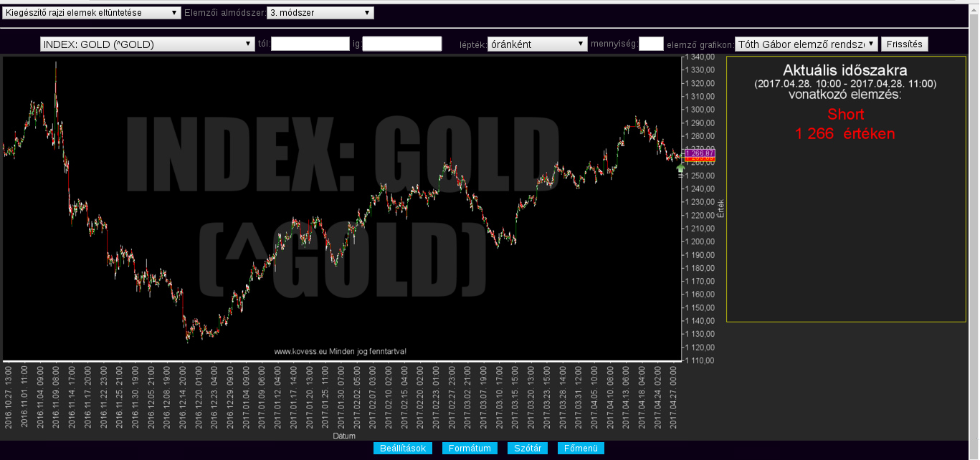Click the green up-arrow marker on chart
This screenshot has width=980, height=460.
[680, 168]
